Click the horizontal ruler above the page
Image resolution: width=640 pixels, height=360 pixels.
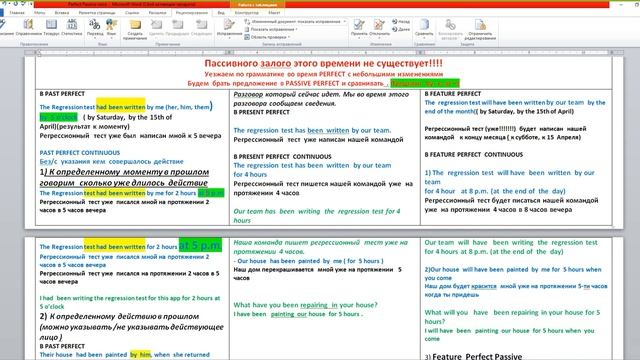tap(324, 53)
